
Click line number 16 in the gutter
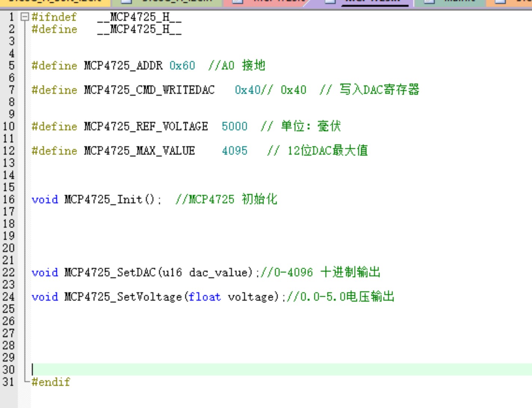click(x=9, y=200)
